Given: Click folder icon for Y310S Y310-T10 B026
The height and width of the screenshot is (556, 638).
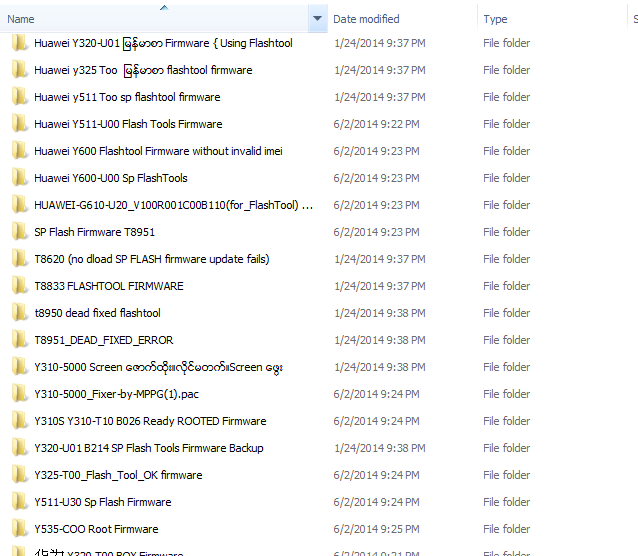Looking at the screenshot, I should [19, 421].
